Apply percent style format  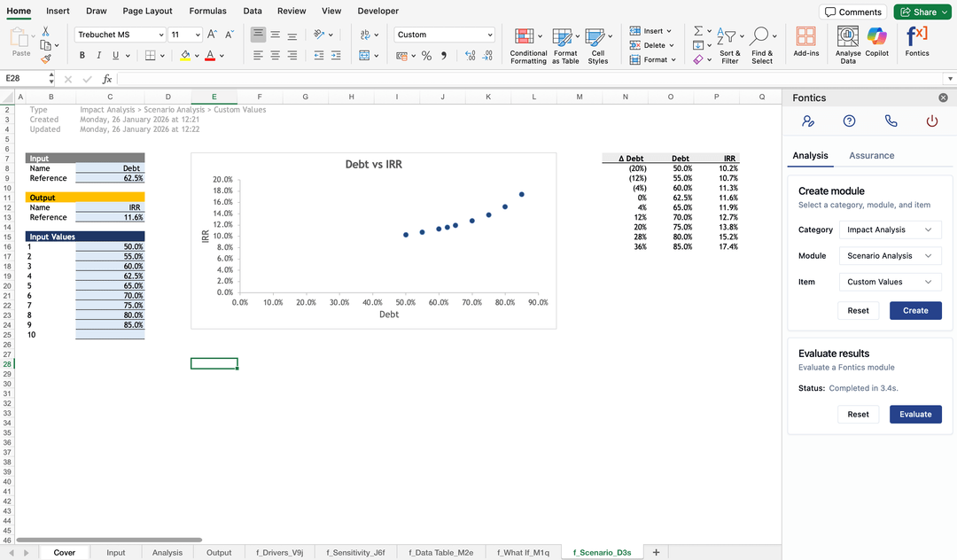pyautogui.click(x=426, y=56)
